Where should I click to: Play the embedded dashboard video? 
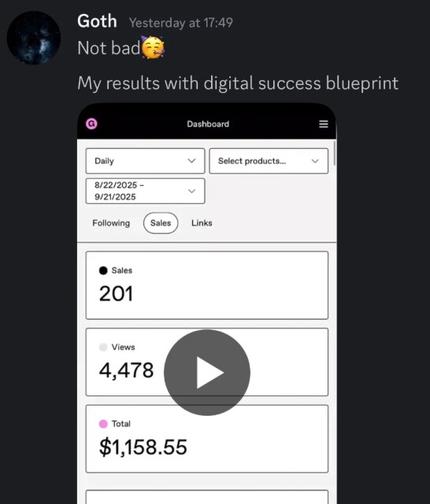click(x=207, y=372)
